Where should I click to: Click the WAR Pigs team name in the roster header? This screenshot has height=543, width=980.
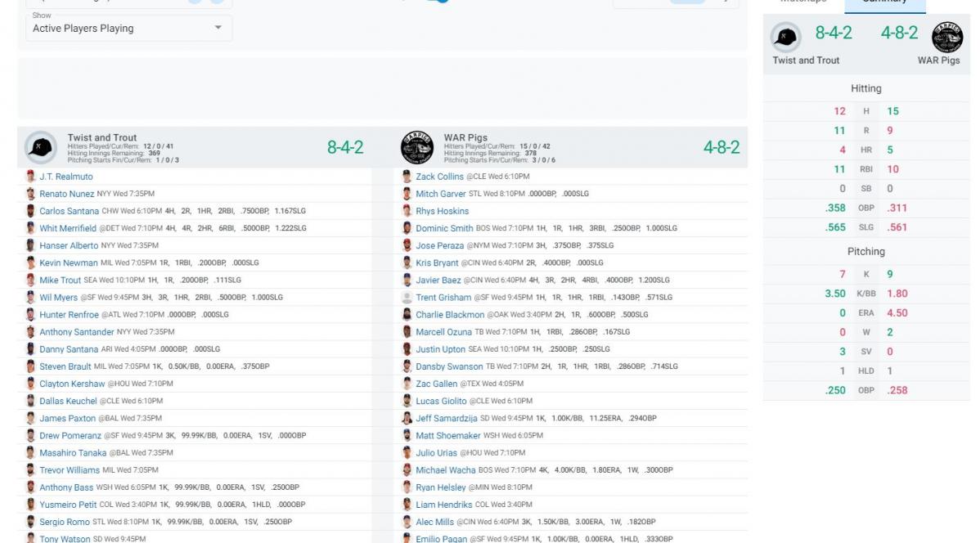[465, 137]
